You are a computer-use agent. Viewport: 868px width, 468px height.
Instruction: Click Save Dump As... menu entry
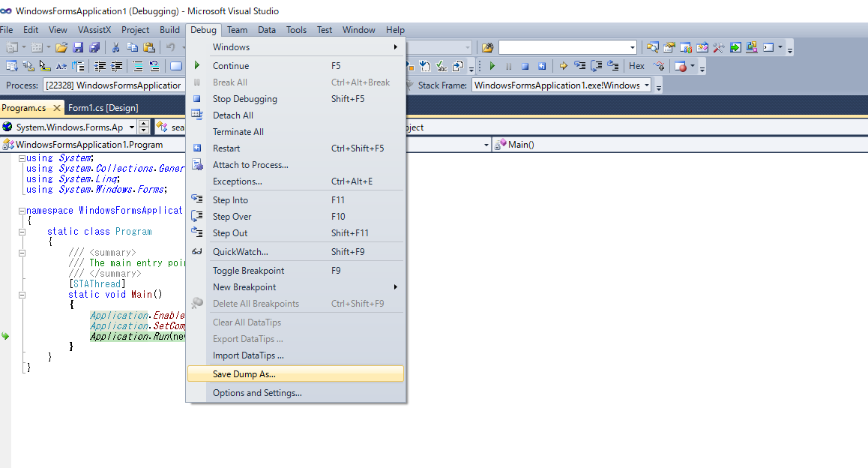point(295,374)
